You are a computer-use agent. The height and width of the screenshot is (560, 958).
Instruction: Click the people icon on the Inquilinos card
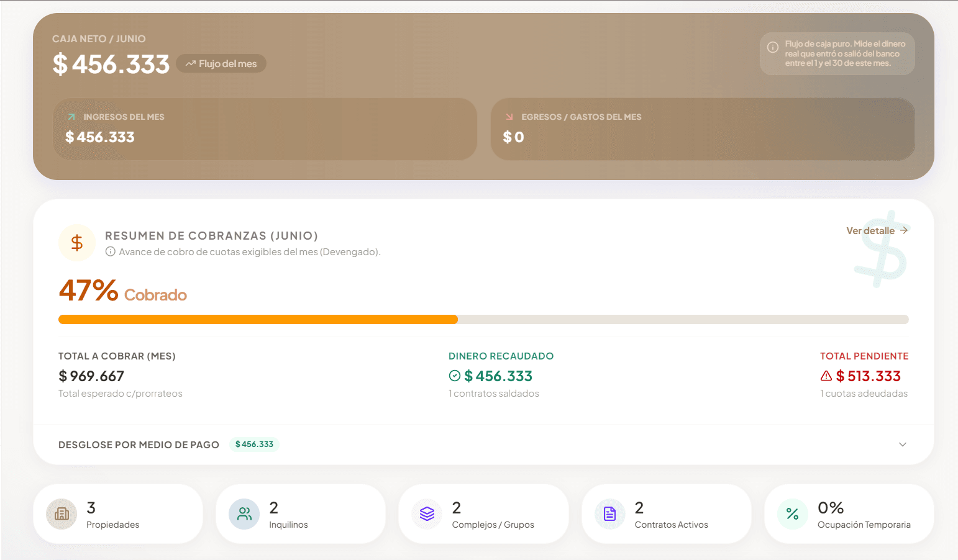[244, 514]
